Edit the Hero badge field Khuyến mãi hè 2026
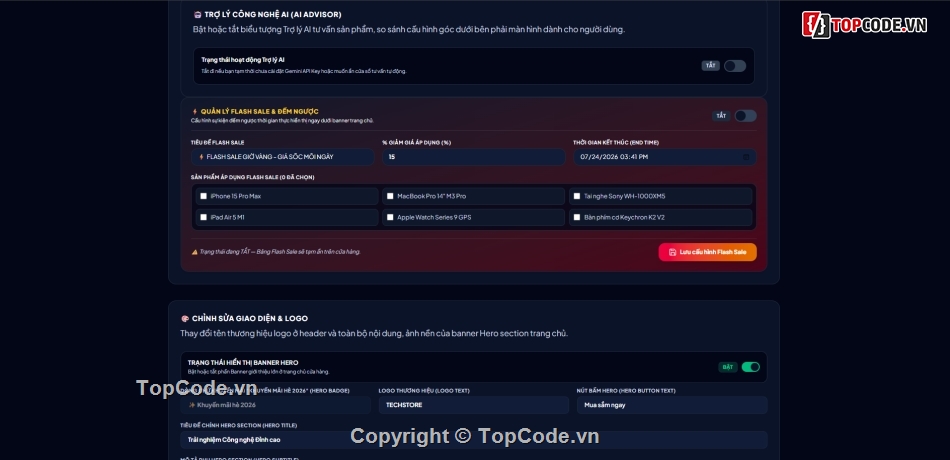This screenshot has height=460, width=950. click(276, 405)
